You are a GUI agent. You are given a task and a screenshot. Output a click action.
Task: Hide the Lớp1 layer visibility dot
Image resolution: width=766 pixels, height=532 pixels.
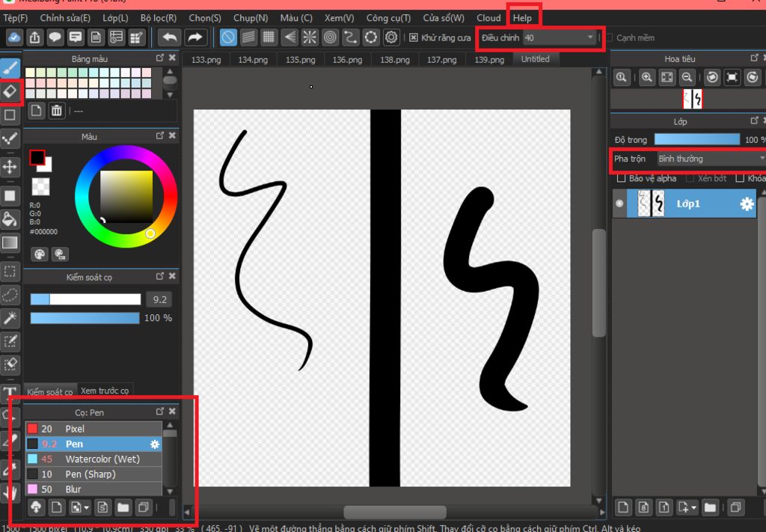(619, 204)
